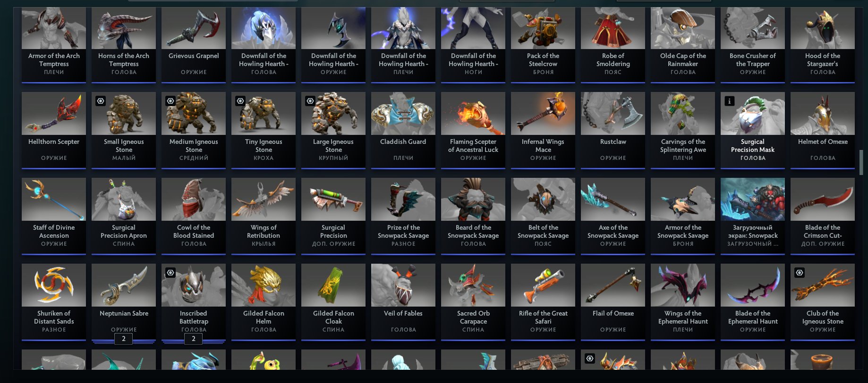Click info badge on Surgical Precision Mask
The height and width of the screenshot is (383, 868).
point(730,101)
